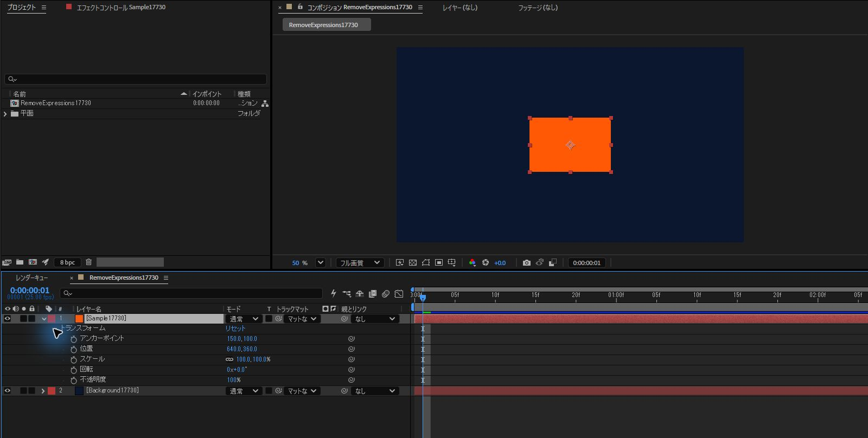The height and width of the screenshot is (438, 868).
Task: Open the graph editor icon in timeline
Action: coord(399,293)
